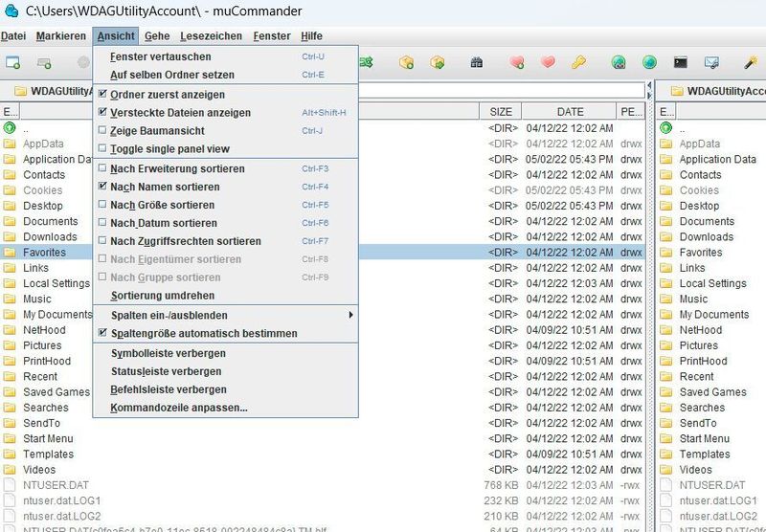This screenshot has width=766, height=532.
Task: Click the Pack files archive icon
Action: [406, 62]
